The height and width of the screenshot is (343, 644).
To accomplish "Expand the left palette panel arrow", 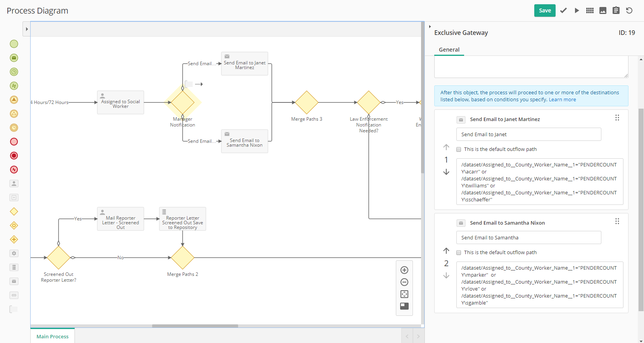I will 26,29.
